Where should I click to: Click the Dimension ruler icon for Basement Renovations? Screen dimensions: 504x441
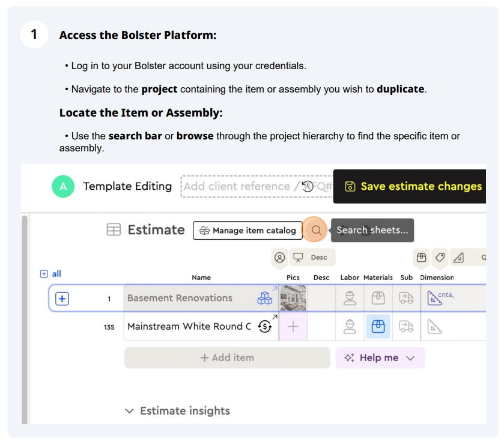pos(434,298)
